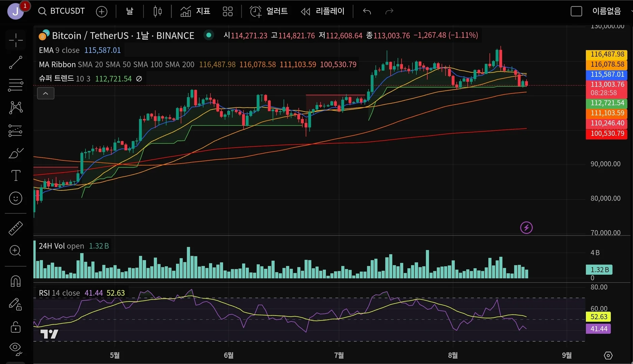Open the 이름없음 layout name menu
This screenshot has height=364, width=633.
pos(607,11)
